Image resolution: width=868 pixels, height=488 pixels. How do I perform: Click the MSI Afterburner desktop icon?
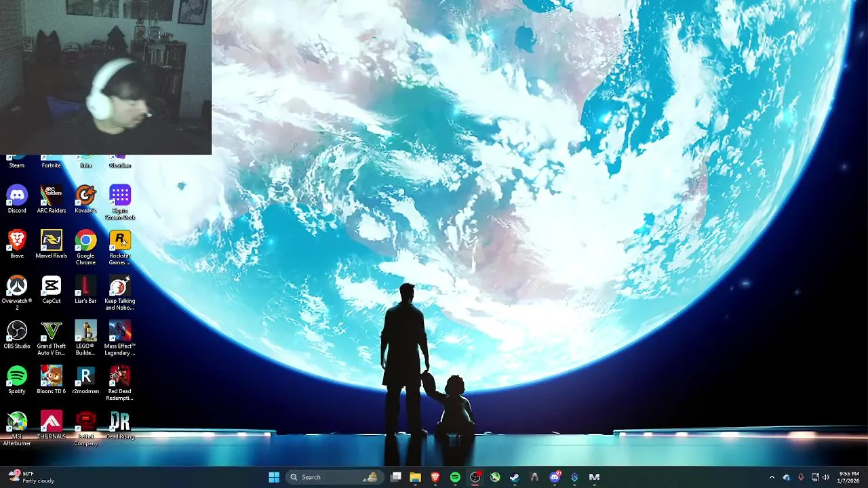point(17,428)
